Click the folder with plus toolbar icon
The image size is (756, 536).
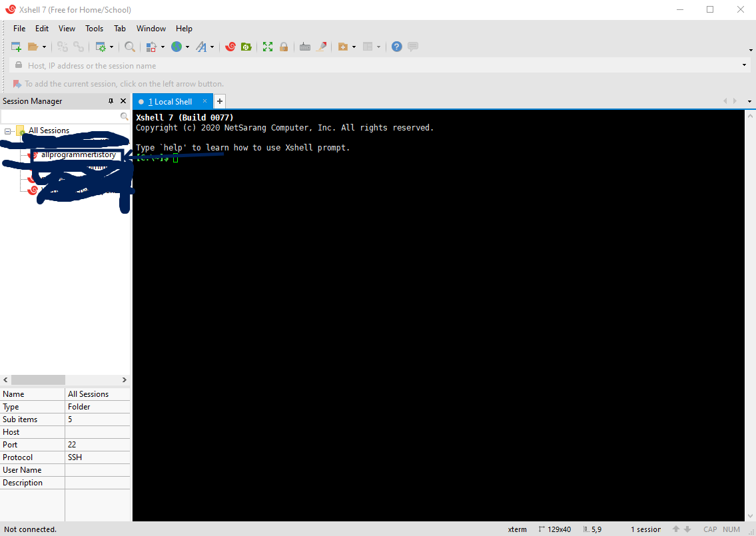343,47
